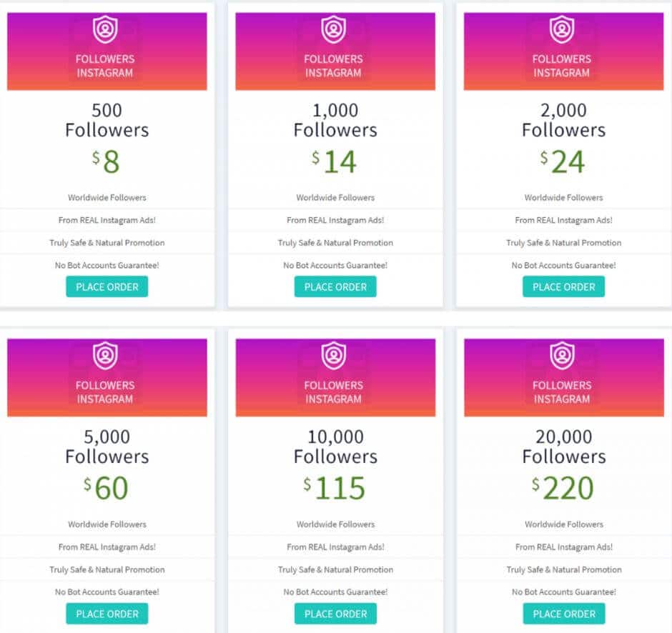
Task: Click shield icon on 5,000 Followers card
Action: click(x=105, y=356)
